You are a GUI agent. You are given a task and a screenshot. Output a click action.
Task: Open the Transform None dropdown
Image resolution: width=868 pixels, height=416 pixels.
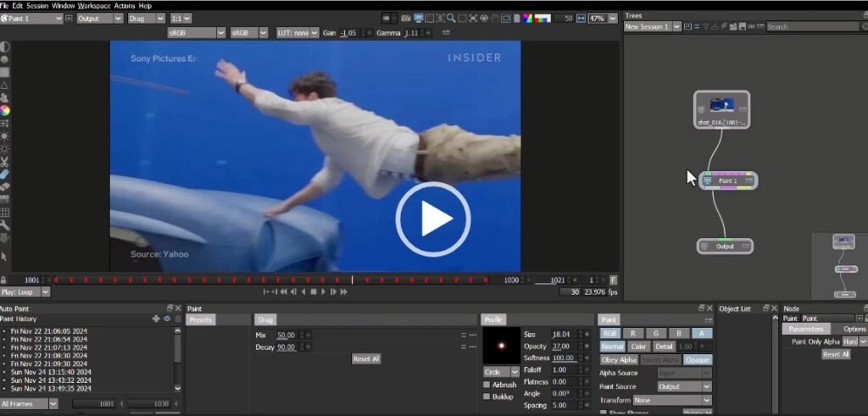point(672,400)
